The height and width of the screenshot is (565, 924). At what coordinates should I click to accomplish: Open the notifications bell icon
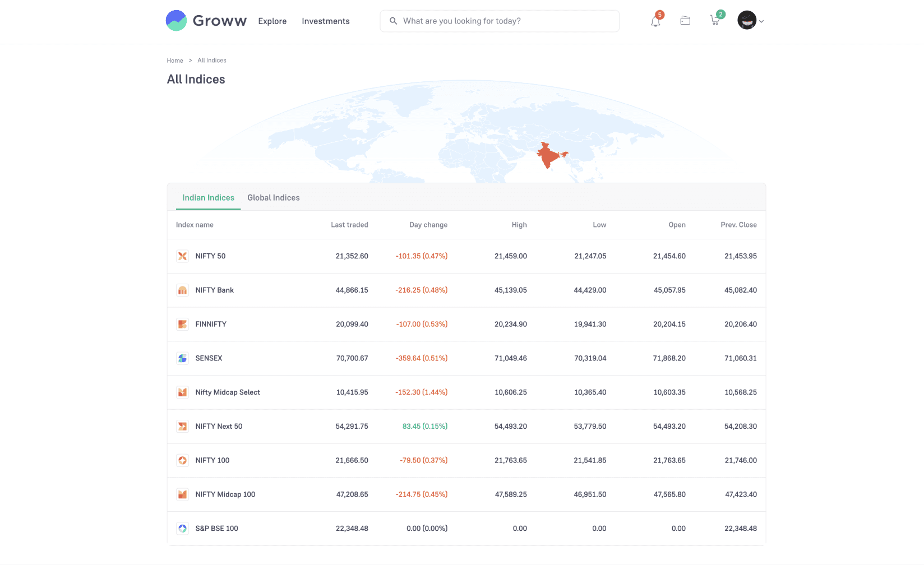point(655,22)
